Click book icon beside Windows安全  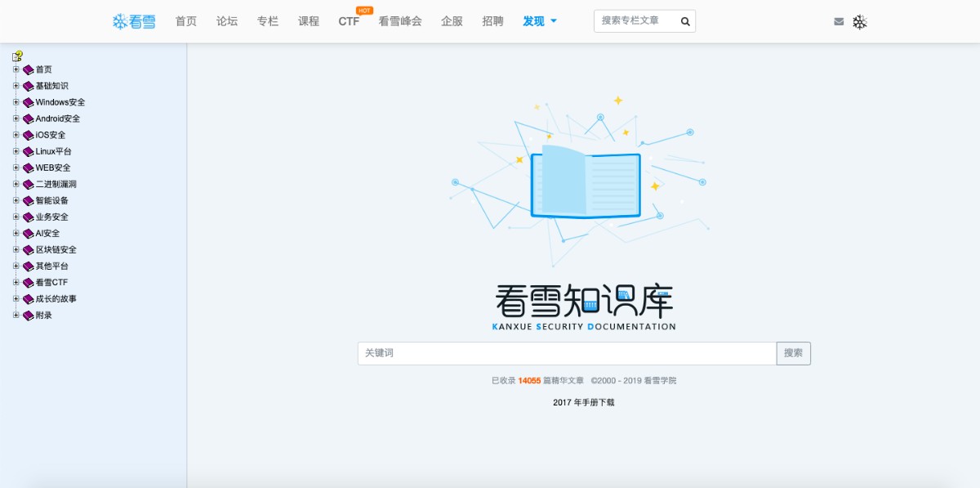[29, 102]
